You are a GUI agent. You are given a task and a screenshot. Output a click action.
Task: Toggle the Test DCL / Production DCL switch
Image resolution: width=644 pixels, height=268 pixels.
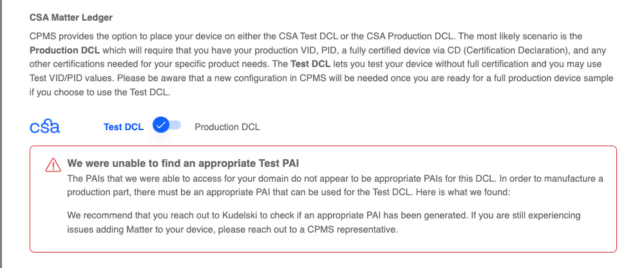pos(167,126)
